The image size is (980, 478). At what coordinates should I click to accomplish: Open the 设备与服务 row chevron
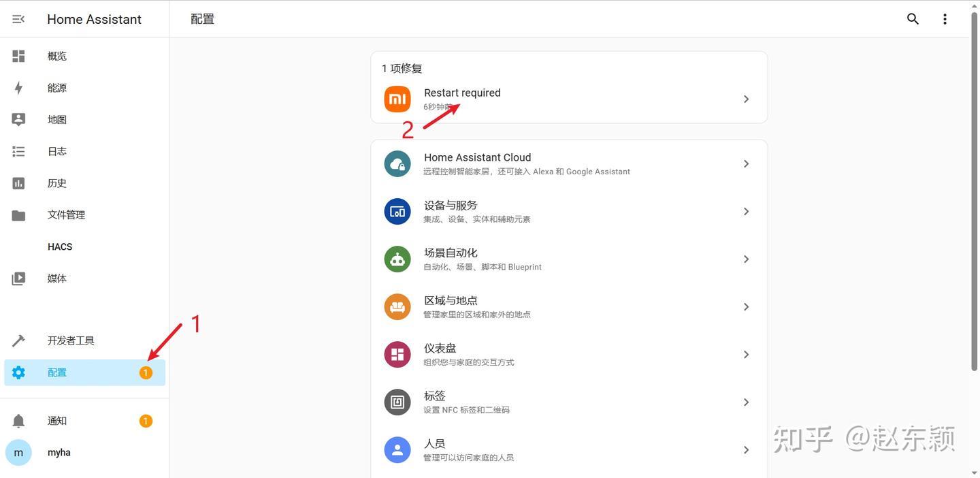(x=746, y=212)
